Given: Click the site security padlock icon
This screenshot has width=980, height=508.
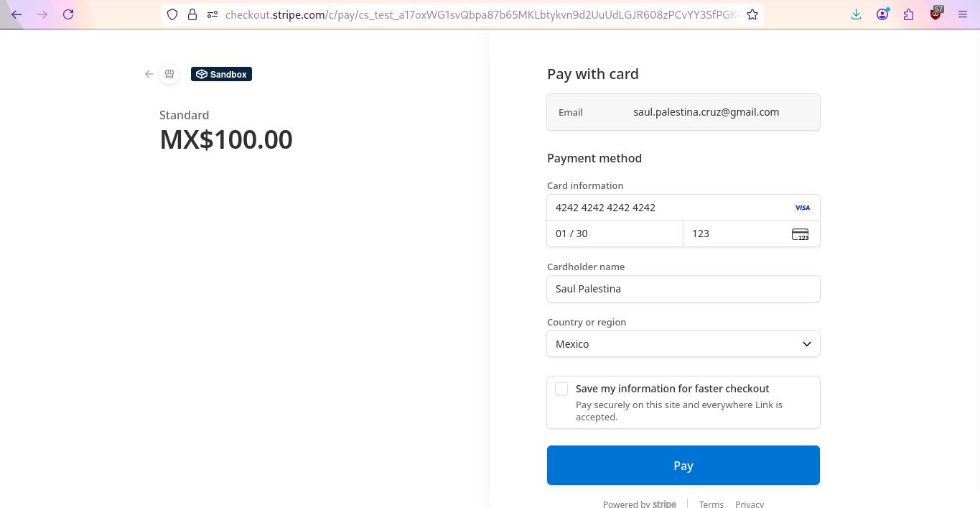Looking at the screenshot, I should click(x=192, y=14).
